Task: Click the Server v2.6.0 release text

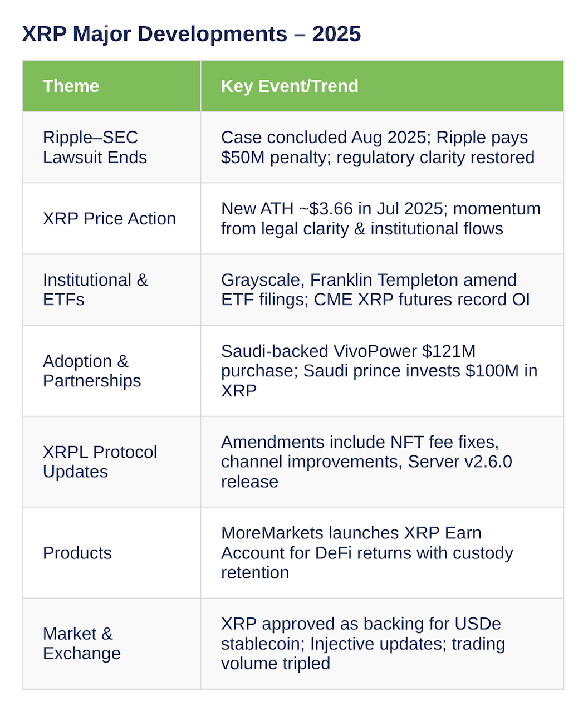Action: [x=366, y=472]
